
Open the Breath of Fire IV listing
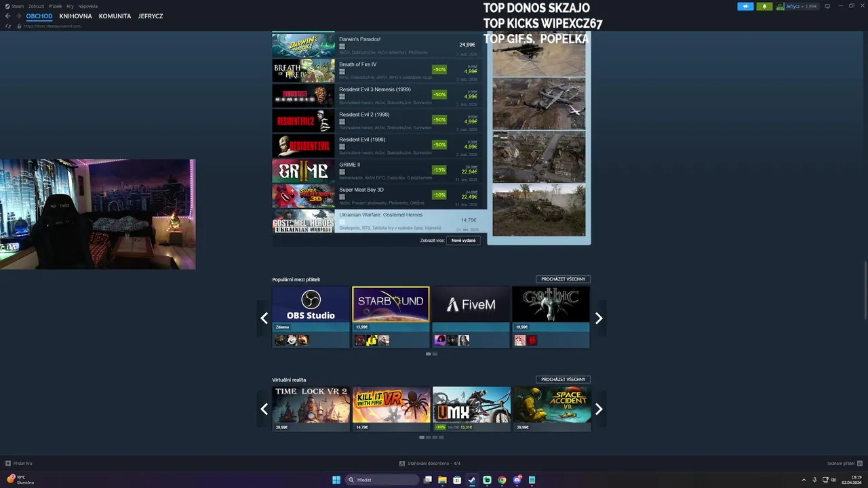(379, 70)
